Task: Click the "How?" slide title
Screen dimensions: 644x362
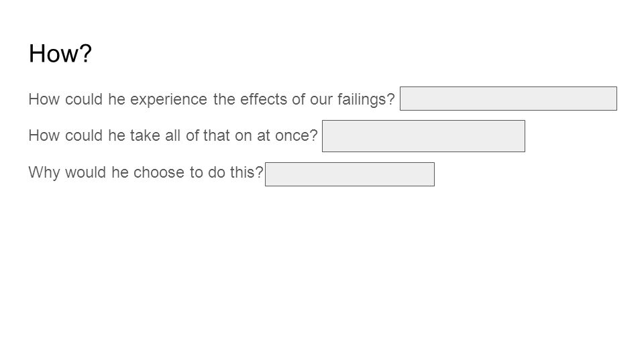Action: coord(60,54)
